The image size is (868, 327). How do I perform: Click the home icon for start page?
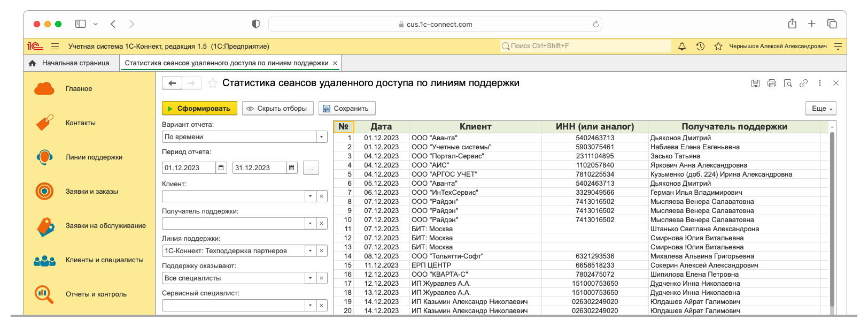(33, 63)
